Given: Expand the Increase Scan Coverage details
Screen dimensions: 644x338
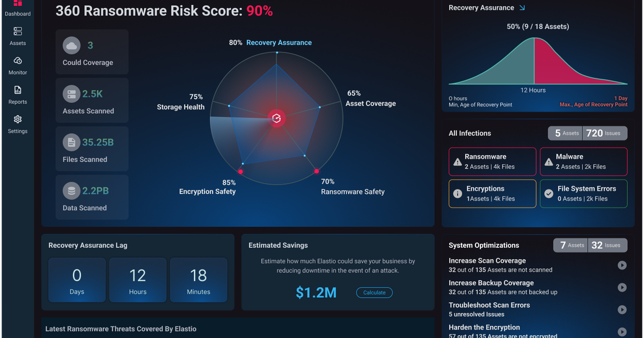Looking at the screenshot, I should [621, 265].
